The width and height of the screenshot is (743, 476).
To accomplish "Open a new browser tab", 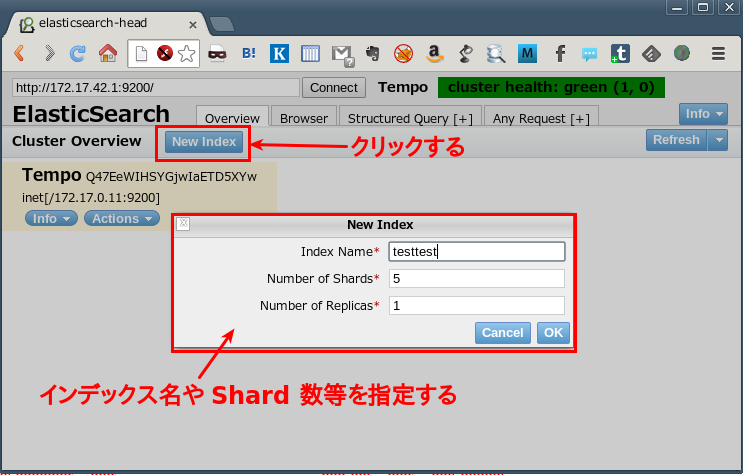I will pos(221,24).
